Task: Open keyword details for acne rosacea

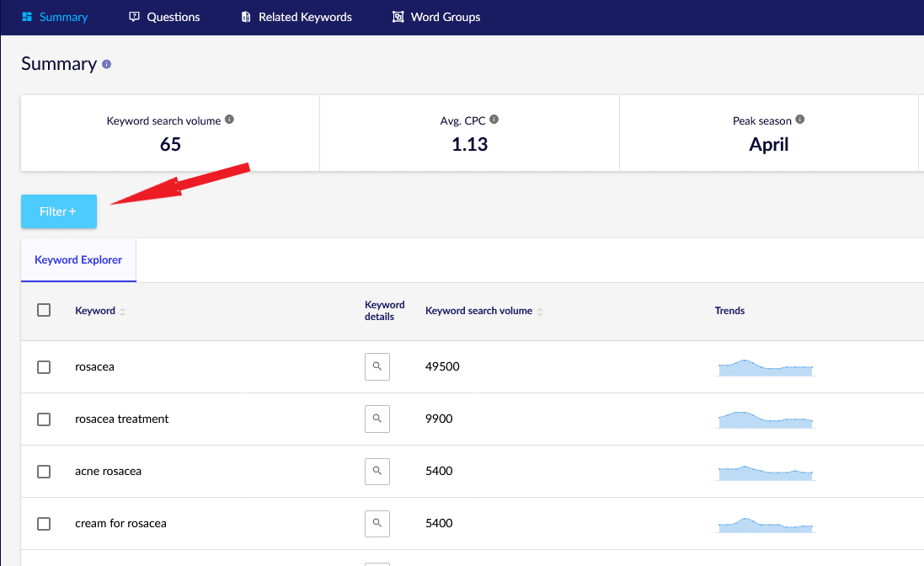Action: coord(377,472)
